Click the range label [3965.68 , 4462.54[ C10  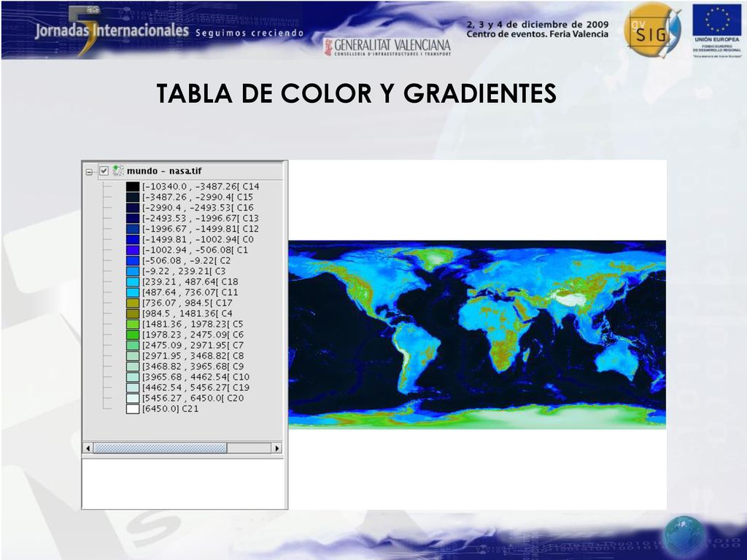[x=196, y=377]
